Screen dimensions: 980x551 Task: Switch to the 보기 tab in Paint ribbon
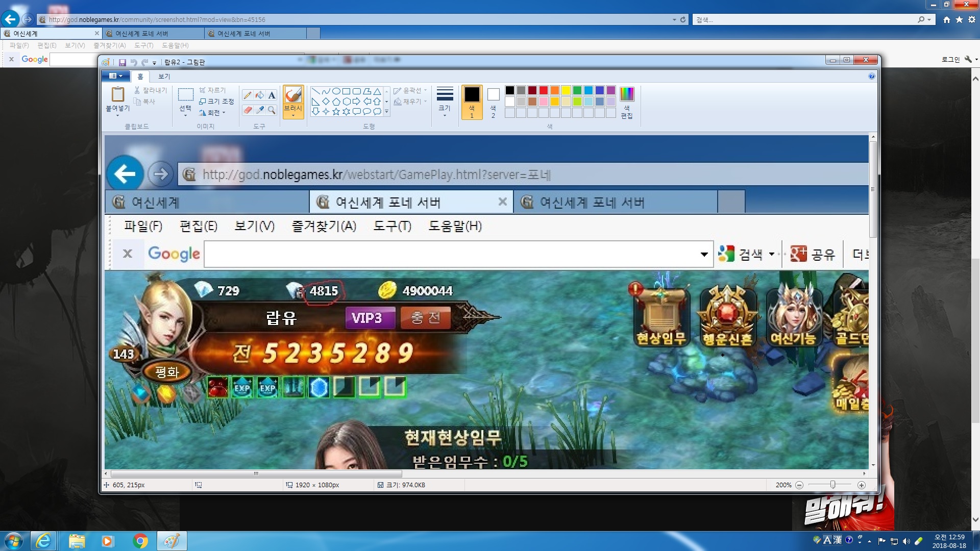pyautogui.click(x=164, y=77)
